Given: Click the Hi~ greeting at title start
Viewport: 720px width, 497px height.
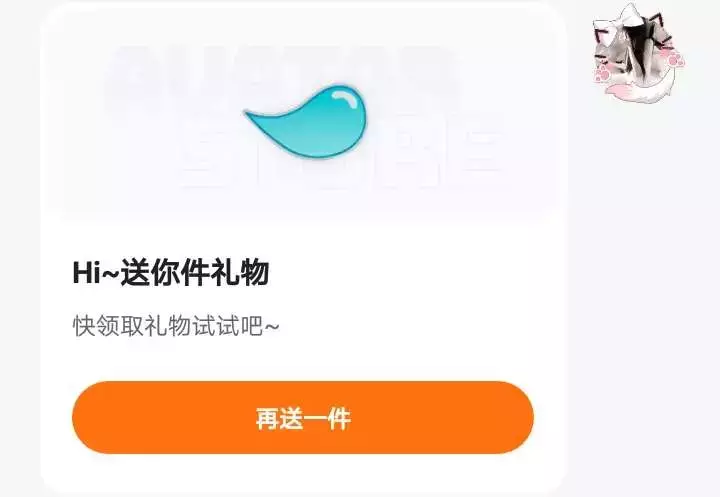Looking at the screenshot, I should pos(96,273).
